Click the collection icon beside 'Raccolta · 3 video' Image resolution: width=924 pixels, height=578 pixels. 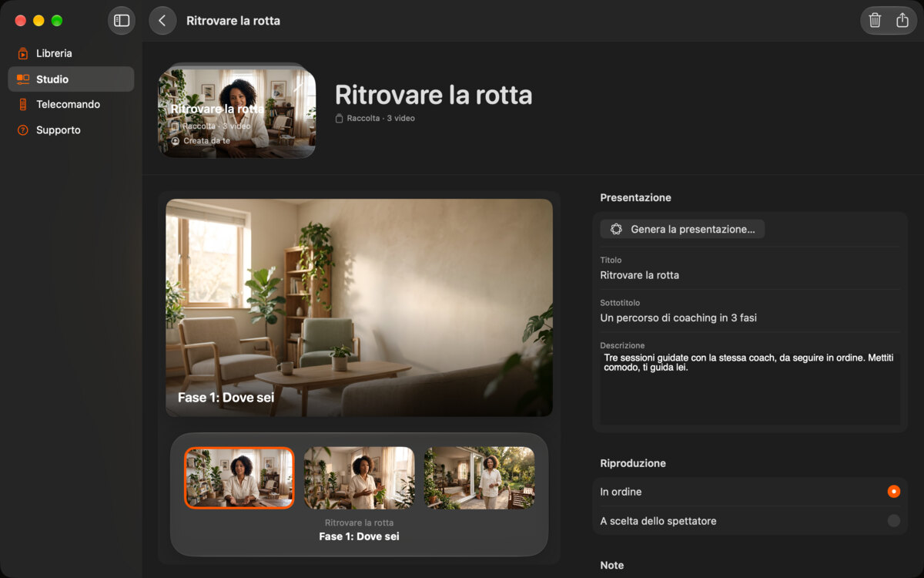[x=339, y=119]
